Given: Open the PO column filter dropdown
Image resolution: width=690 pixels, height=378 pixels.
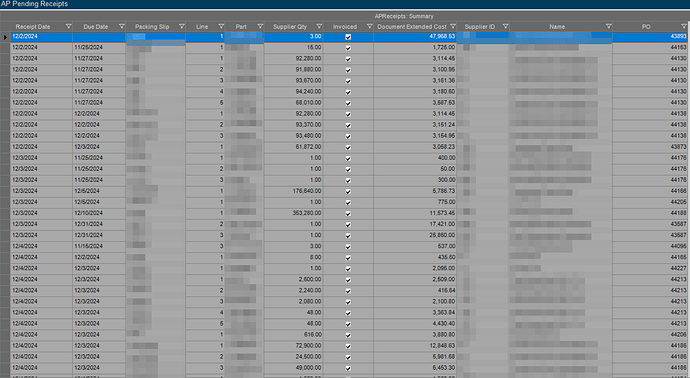Looking at the screenshot, I should coord(684,26).
